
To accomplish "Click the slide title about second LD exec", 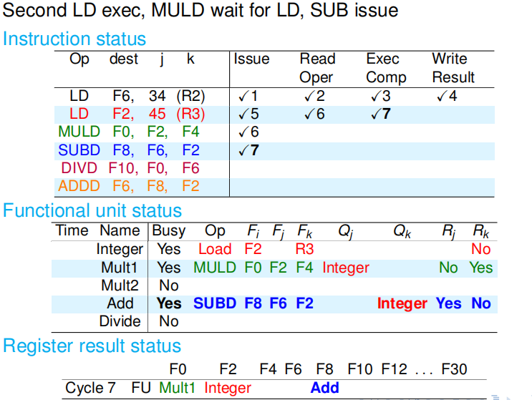I will 200,11.
